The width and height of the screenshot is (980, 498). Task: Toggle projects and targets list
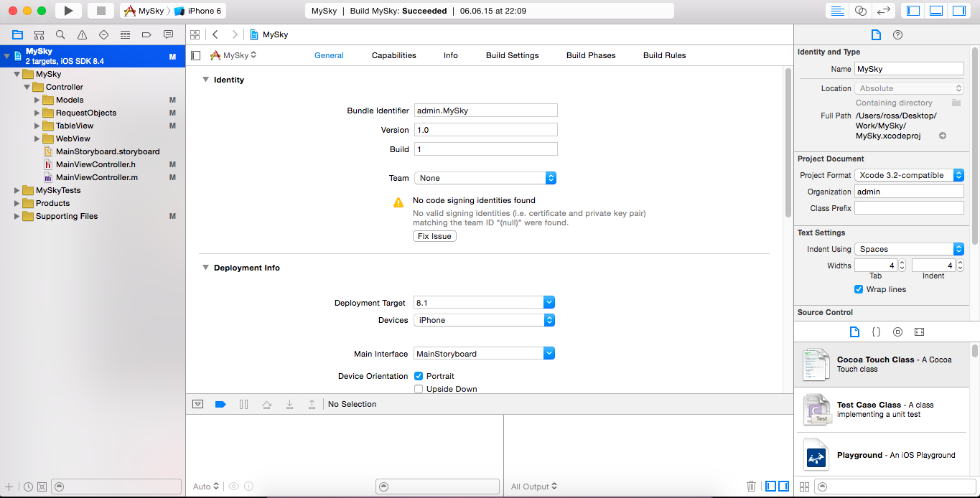coord(196,55)
